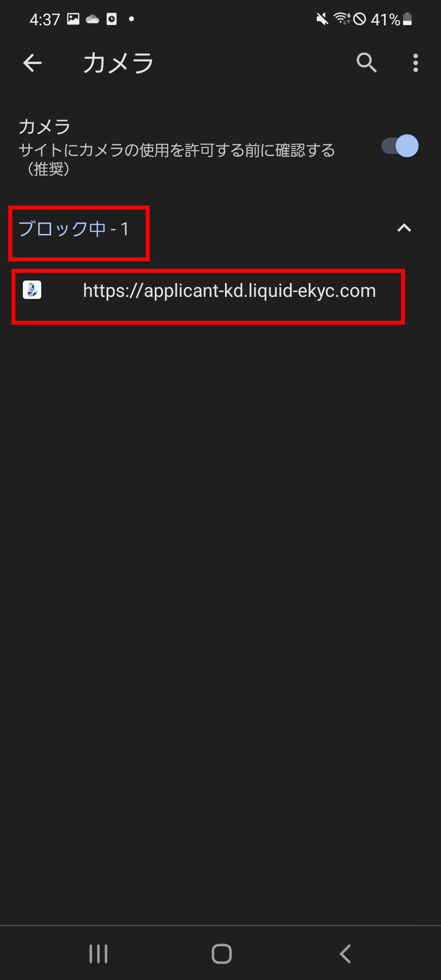Open search with the magnifier icon
Viewport: 441px width, 980px height.
[x=367, y=63]
